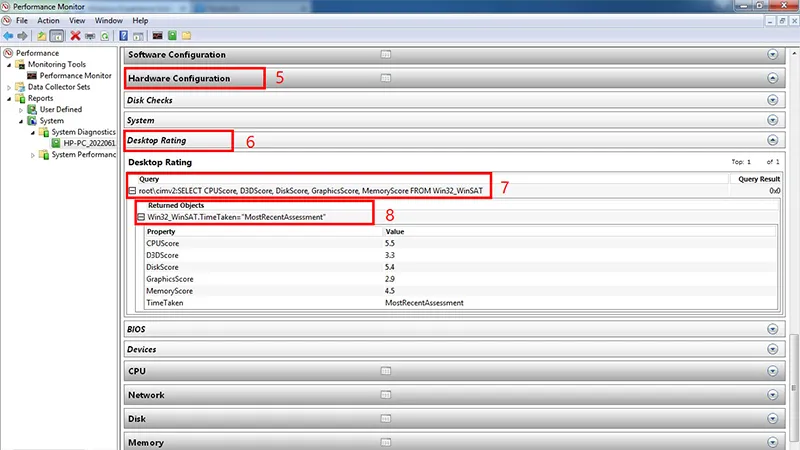Select the HP-PC report in System Diagnostics
800x450 pixels.
90,143
